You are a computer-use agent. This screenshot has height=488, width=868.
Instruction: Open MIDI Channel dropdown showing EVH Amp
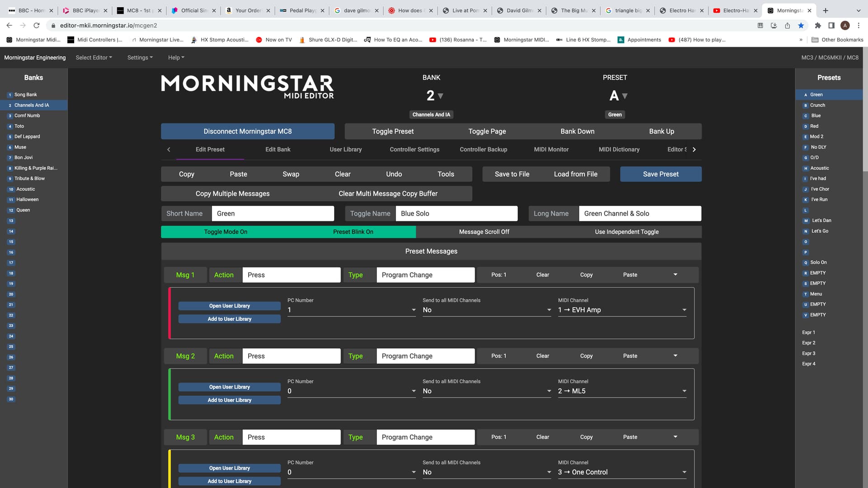pyautogui.click(x=684, y=310)
